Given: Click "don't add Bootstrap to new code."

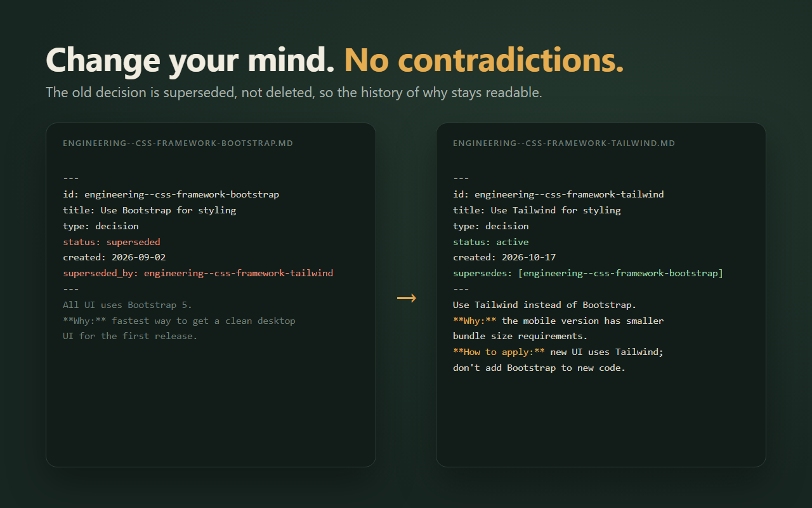Looking at the screenshot, I should click(539, 368).
